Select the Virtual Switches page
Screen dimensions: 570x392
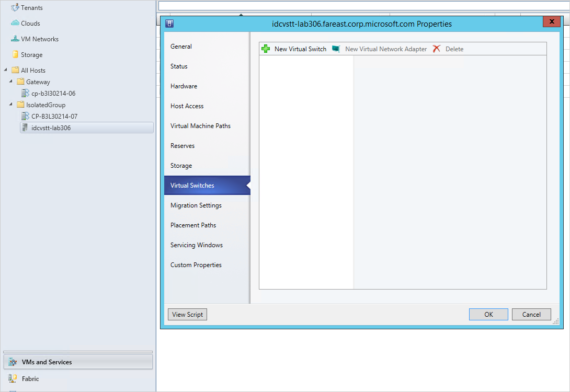(x=207, y=185)
